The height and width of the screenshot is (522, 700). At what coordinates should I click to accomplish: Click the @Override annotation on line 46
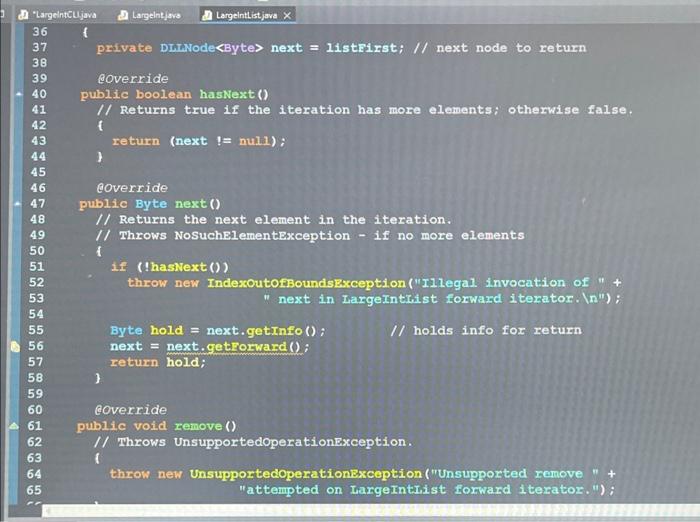132,188
